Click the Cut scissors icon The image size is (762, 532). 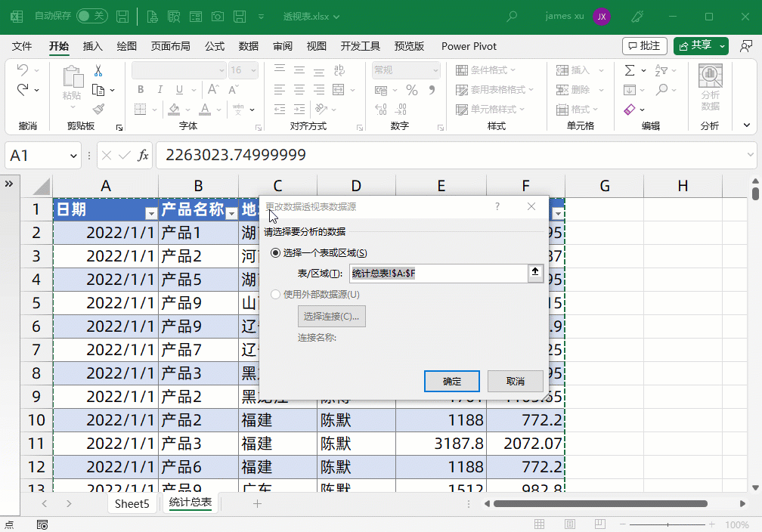pos(98,71)
